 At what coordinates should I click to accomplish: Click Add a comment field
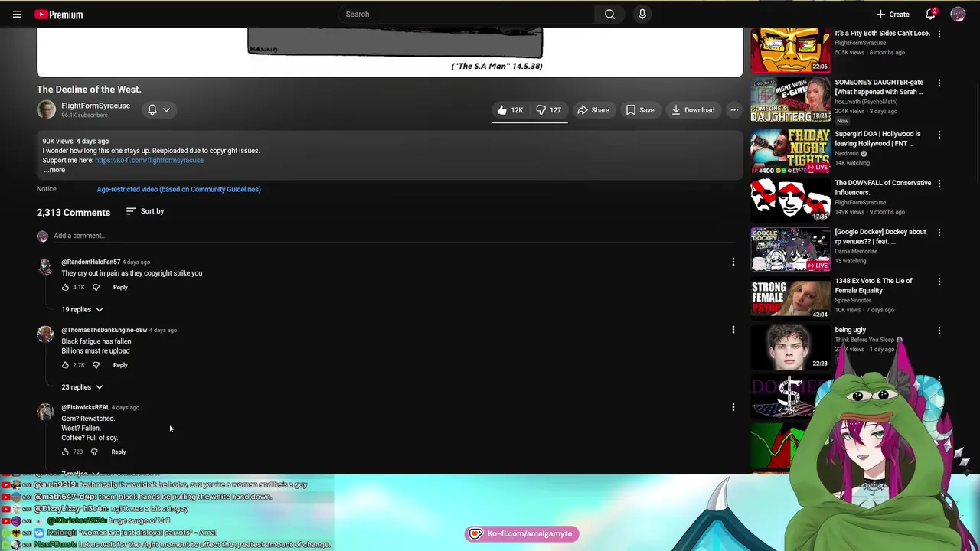394,236
